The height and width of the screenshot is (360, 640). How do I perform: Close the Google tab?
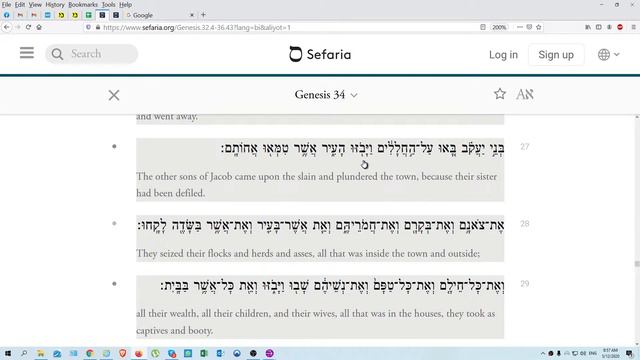(192, 15)
